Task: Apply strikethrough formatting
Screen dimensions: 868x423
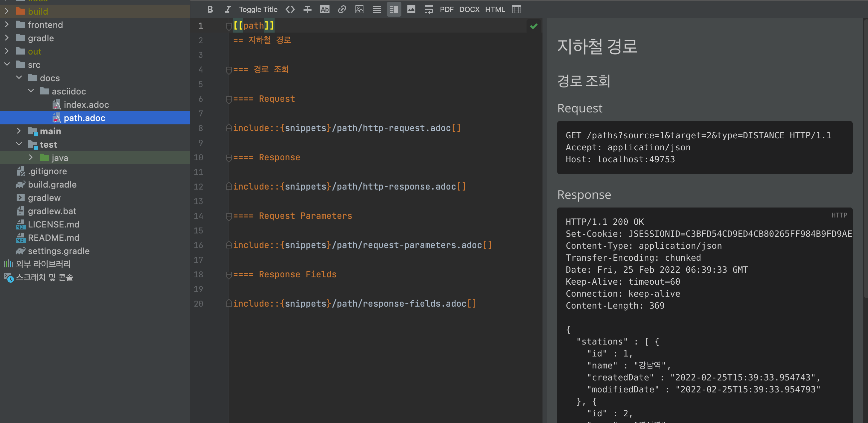Action: (307, 9)
